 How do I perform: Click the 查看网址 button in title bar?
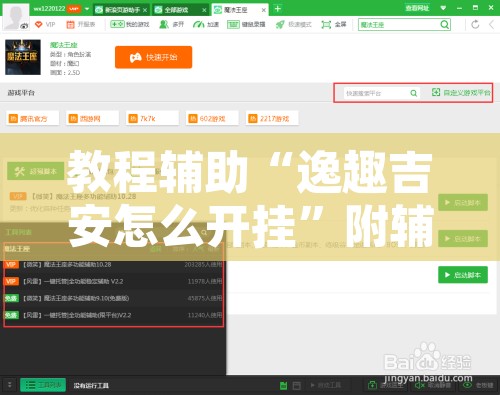[x=417, y=8]
